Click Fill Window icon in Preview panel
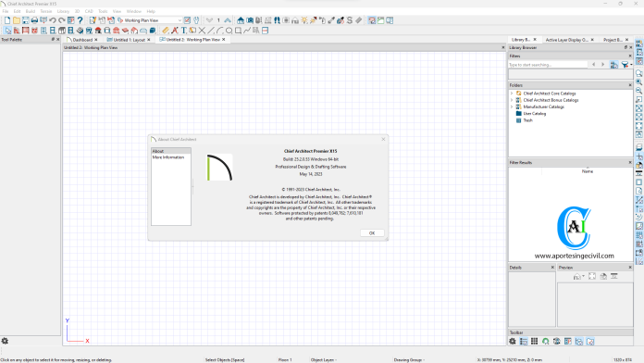644x363 pixels. 592,277
